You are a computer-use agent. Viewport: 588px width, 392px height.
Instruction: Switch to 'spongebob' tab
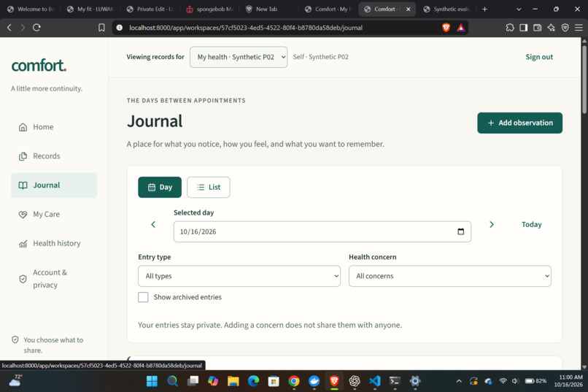coord(211,9)
